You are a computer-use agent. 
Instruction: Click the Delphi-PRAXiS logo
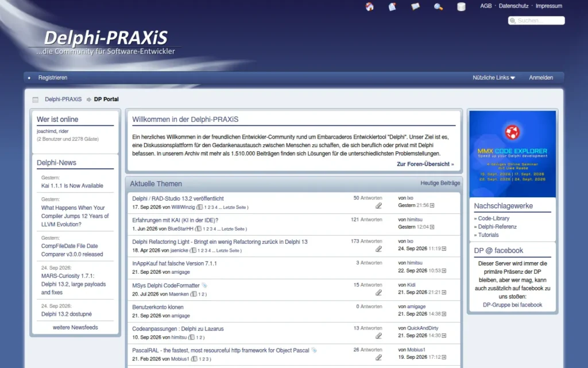click(x=106, y=43)
